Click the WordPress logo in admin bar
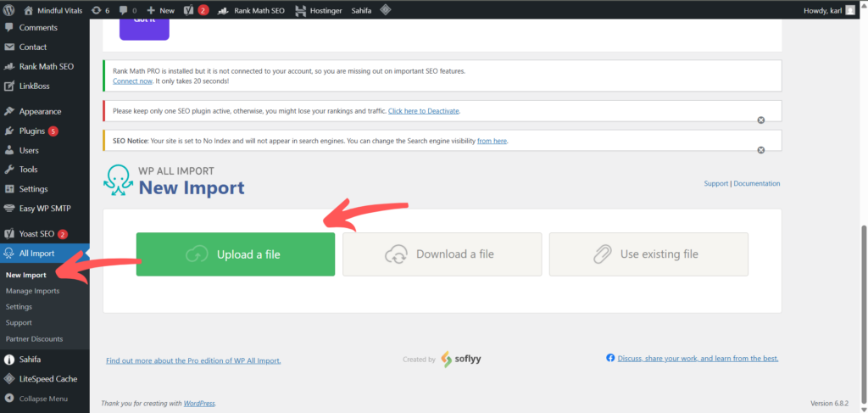 [9, 10]
